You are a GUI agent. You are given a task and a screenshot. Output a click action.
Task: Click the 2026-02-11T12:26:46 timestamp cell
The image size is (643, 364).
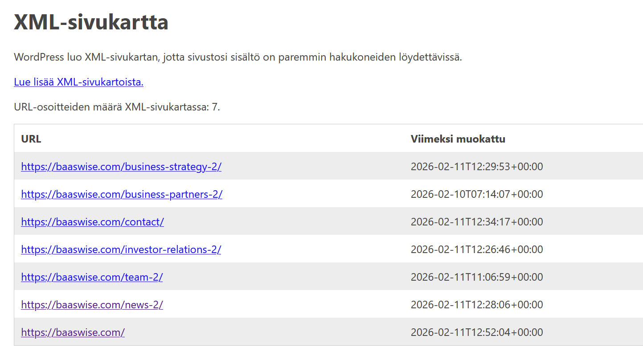[476, 249]
